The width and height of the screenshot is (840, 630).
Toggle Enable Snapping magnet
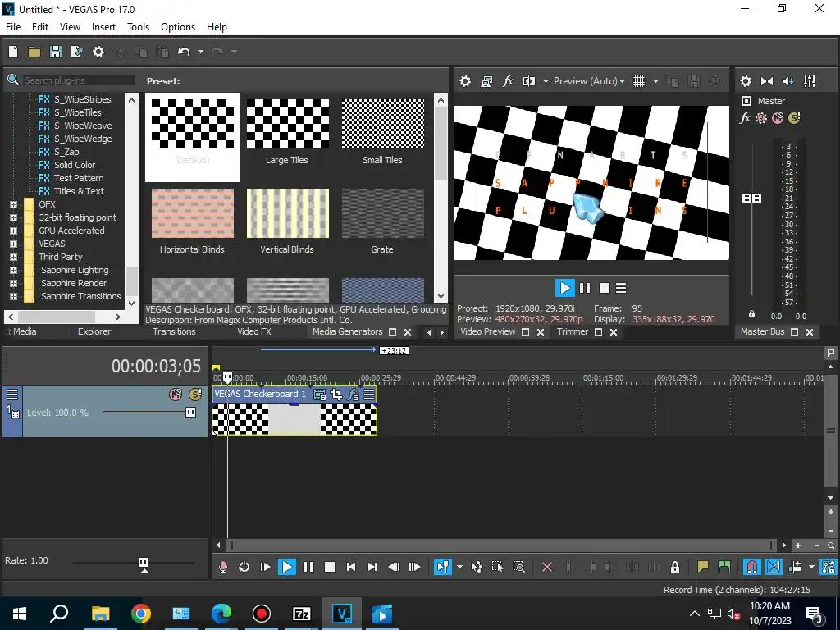pos(752,567)
